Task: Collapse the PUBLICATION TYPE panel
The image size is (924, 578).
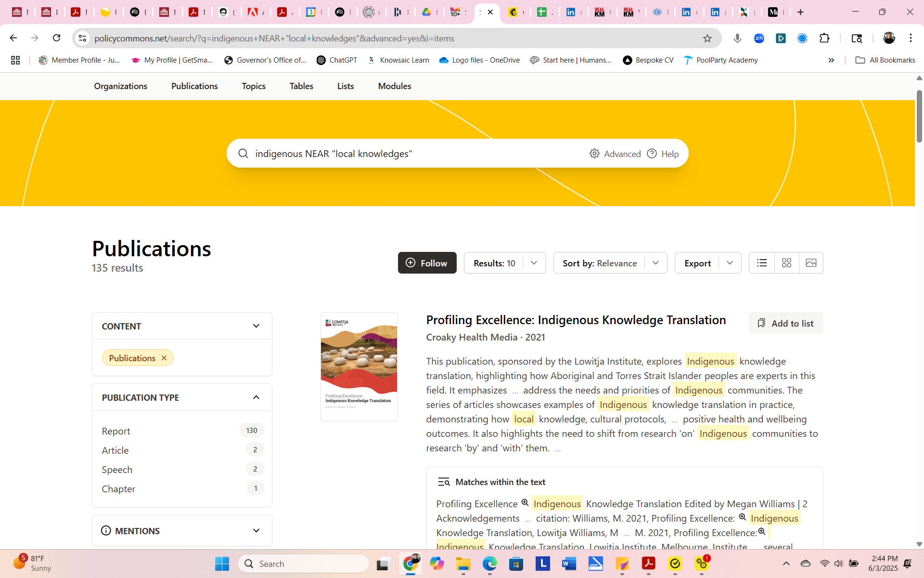Action: 256,397
